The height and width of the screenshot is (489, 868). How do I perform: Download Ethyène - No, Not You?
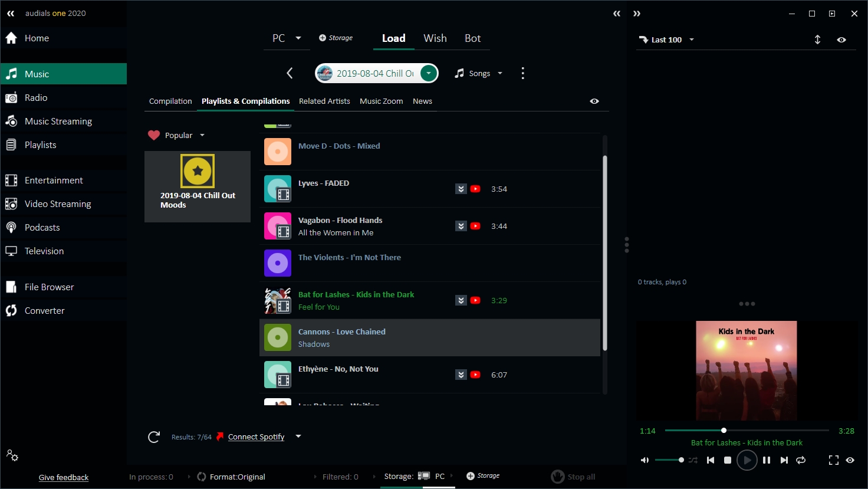[x=461, y=375]
